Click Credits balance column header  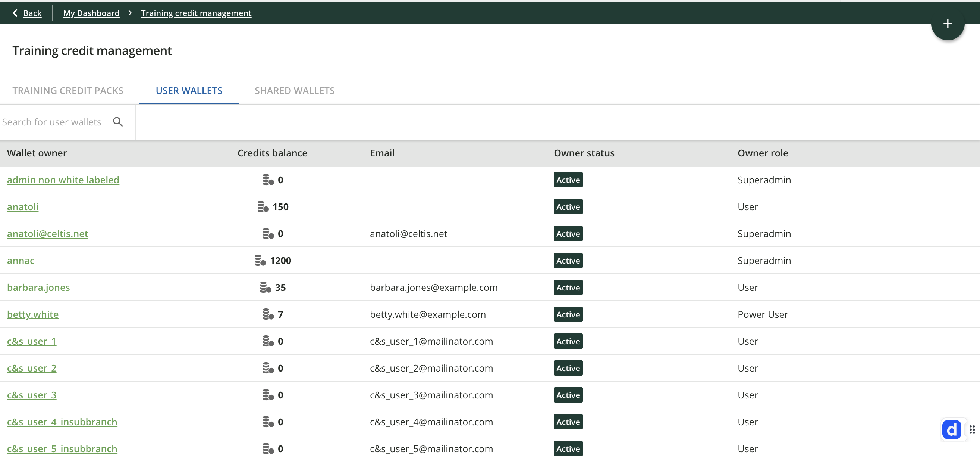pyautogui.click(x=272, y=153)
